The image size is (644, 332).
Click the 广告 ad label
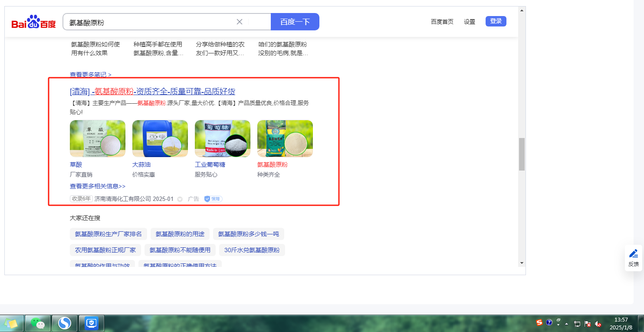point(194,199)
